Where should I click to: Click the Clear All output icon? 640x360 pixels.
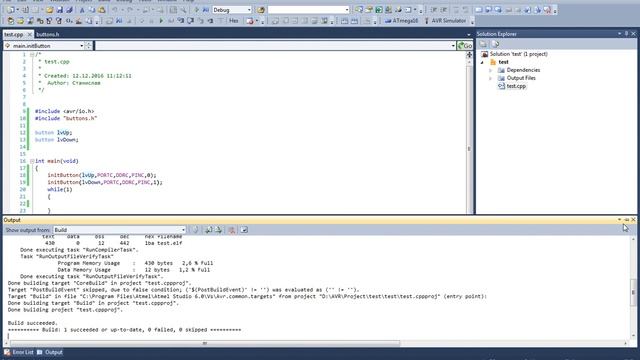[x=232, y=230]
